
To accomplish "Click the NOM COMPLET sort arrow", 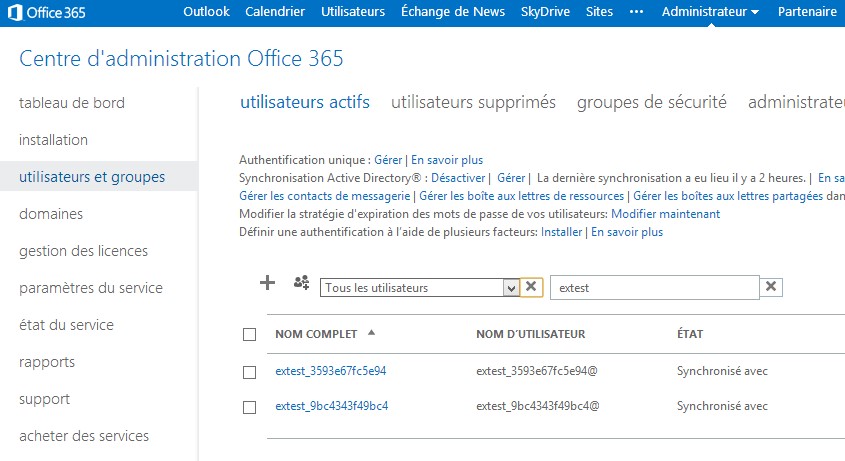I will [x=371, y=333].
